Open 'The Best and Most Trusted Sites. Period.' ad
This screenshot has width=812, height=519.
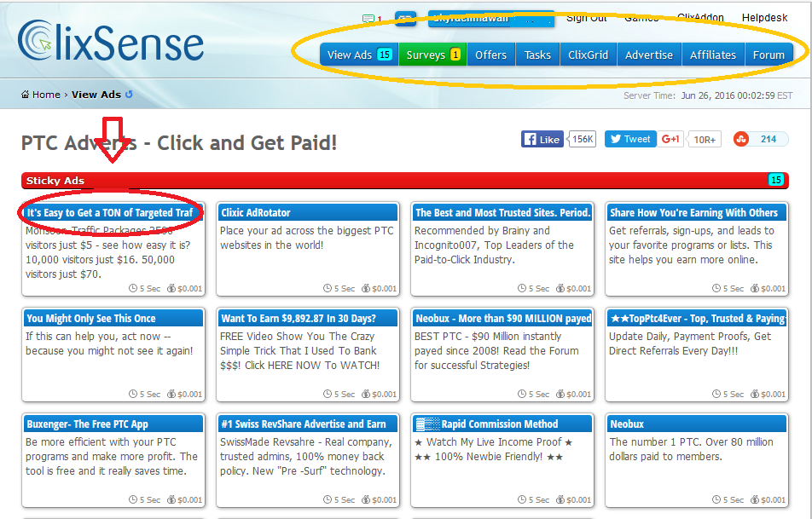(x=502, y=213)
